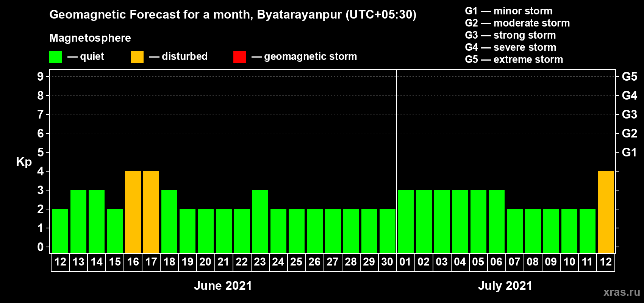
Task: Click the 'July 2021' month label
Action: click(x=505, y=286)
